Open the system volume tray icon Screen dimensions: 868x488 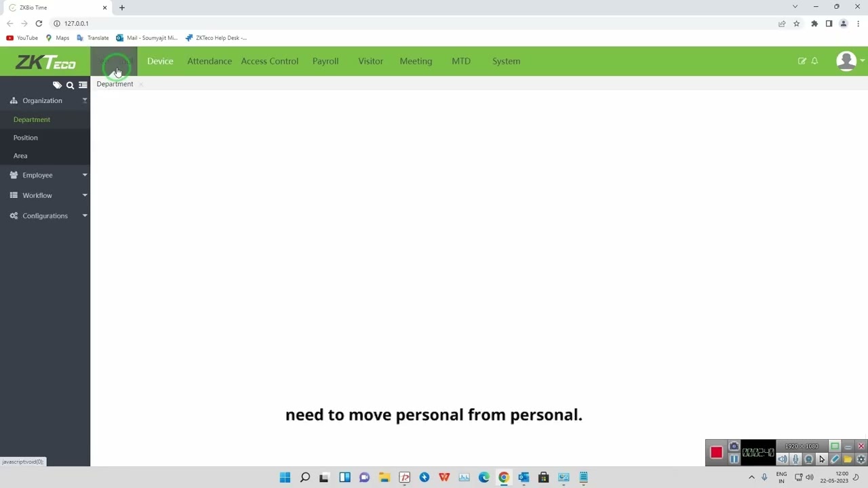(x=809, y=477)
